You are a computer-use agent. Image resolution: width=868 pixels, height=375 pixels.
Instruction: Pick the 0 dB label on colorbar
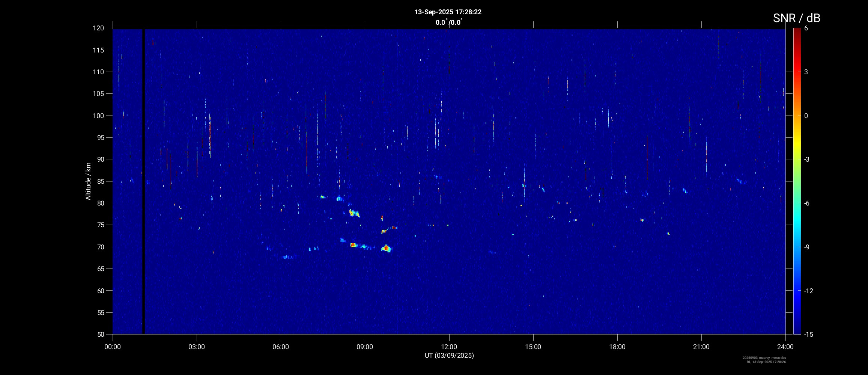806,116
